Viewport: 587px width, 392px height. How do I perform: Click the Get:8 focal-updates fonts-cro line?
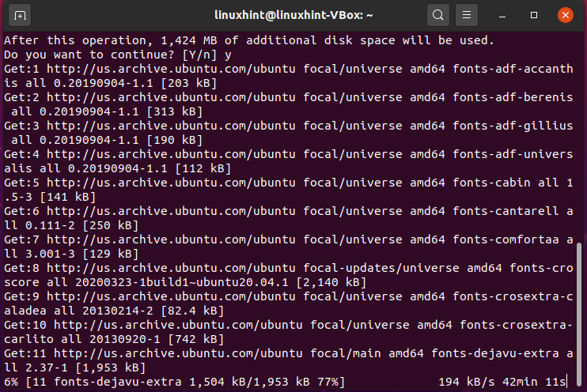point(288,268)
